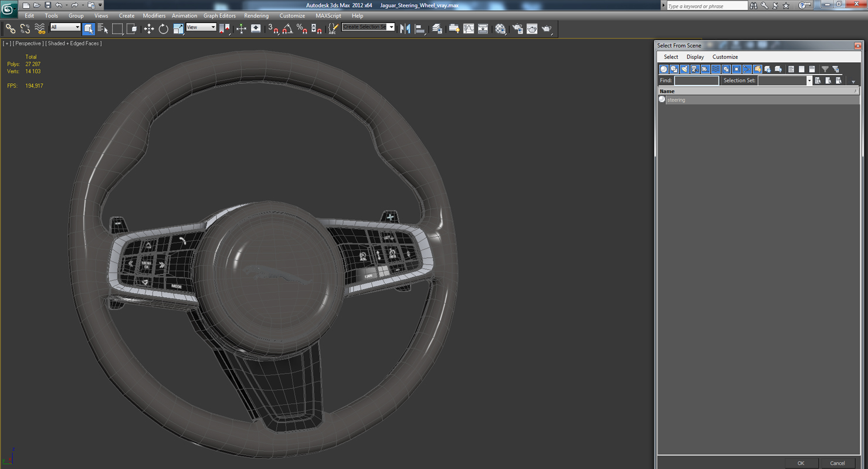Open the Schematic View icon
This screenshot has height=469, width=868.
483,29
